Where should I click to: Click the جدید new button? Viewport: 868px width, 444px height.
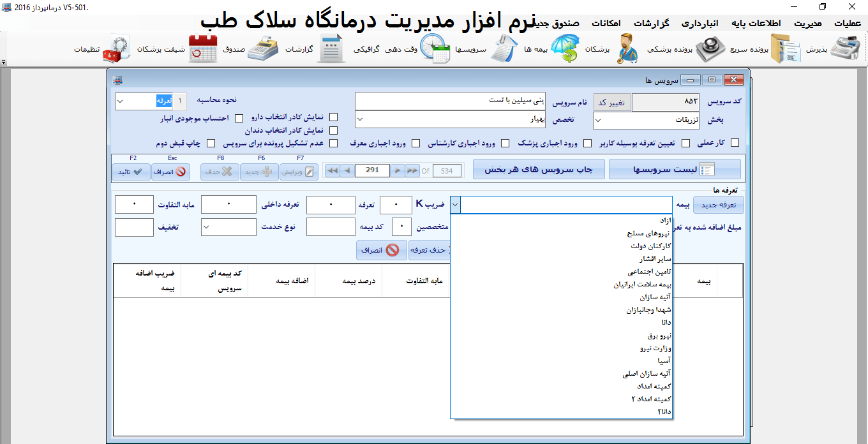259,172
